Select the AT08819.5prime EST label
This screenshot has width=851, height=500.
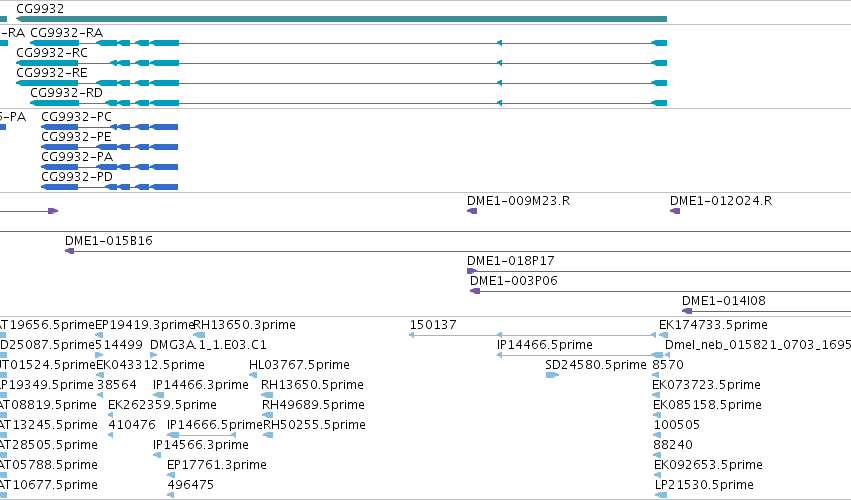coord(48,406)
